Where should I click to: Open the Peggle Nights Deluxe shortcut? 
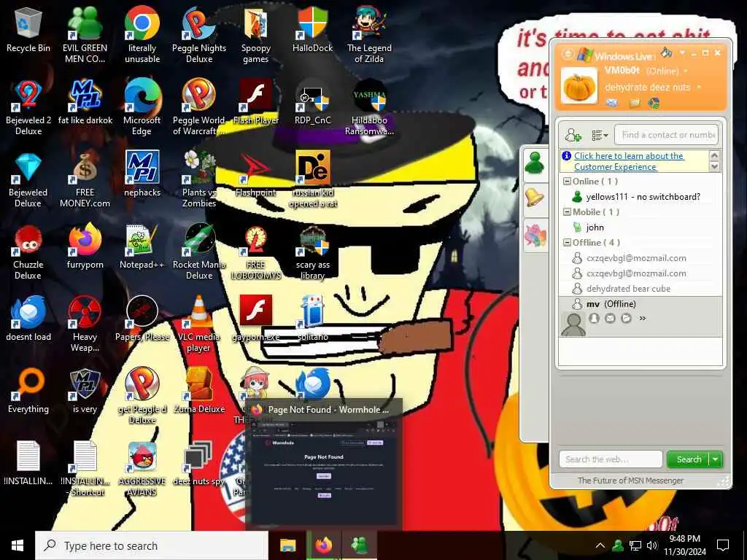click(x=199, y=34)
